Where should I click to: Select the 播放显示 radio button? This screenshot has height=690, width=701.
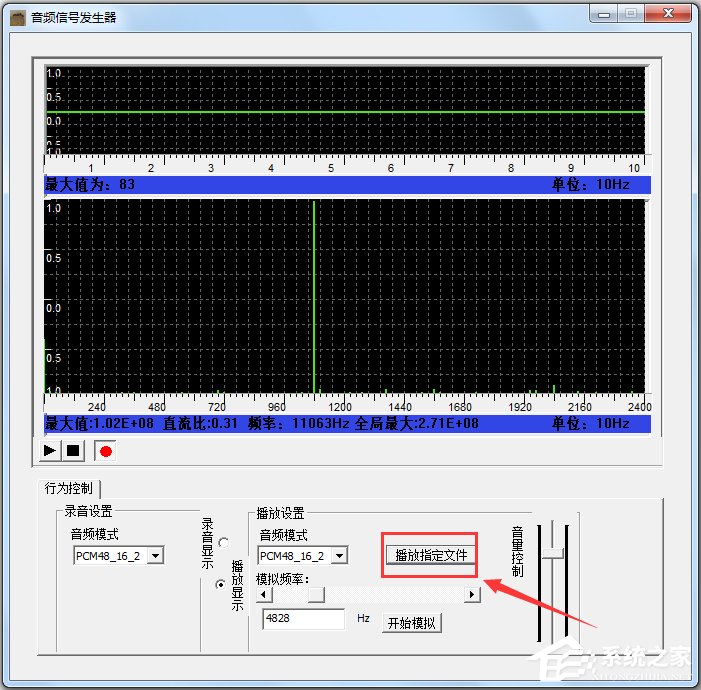(x=221, y=584)
